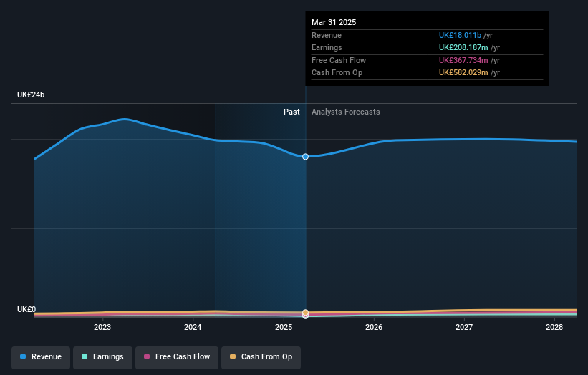
Task: Click the 2027 x-axis label
Action: [464, 328]
